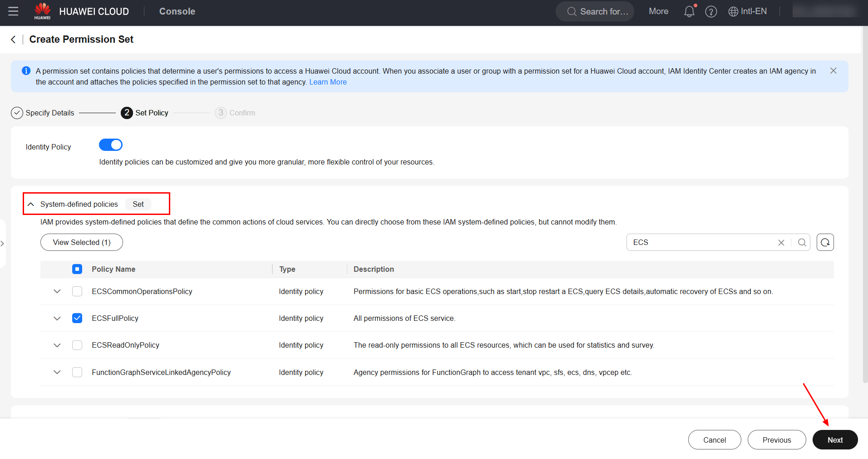Collapse the System-defined policies section
This screenshot has height=459, width=868.
click(31, 205)
